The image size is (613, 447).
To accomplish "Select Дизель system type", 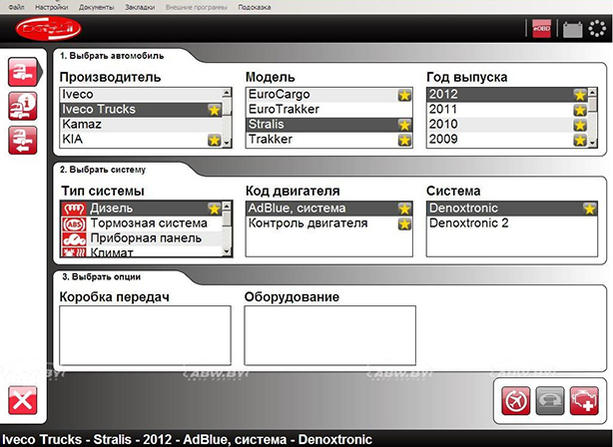I will [141, 208].
